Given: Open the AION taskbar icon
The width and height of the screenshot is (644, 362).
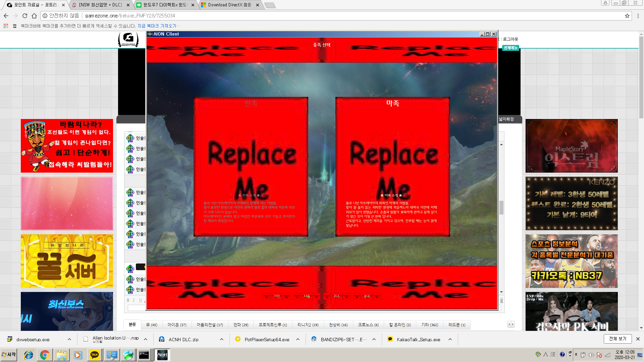Looking at the screenshot, I should (x=162, y=355).
